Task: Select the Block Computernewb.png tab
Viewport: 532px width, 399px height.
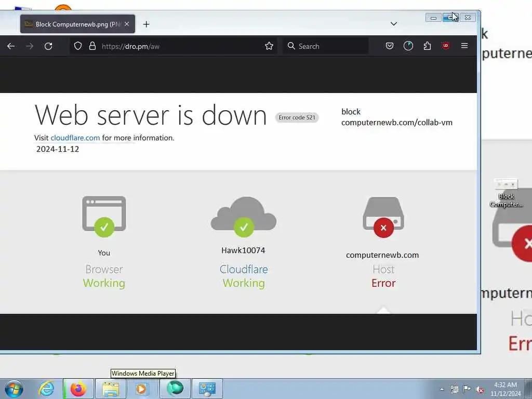Action: coord(78,24)
